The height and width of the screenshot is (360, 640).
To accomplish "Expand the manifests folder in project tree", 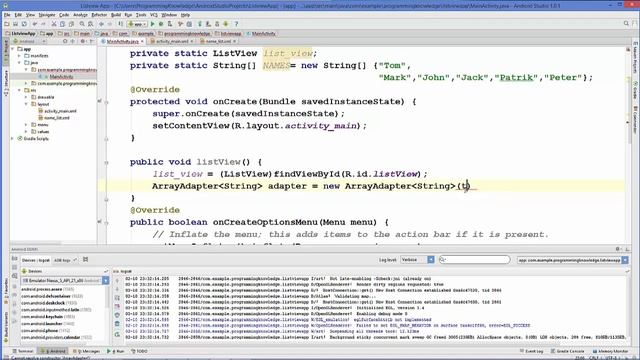I will [20, 56].
